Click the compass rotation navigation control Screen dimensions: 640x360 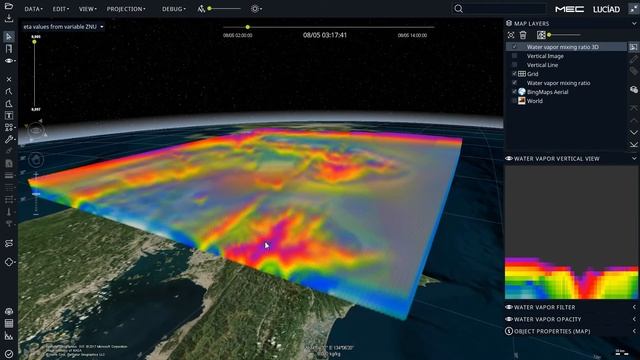pyautogui.click(x=36, y=130)
